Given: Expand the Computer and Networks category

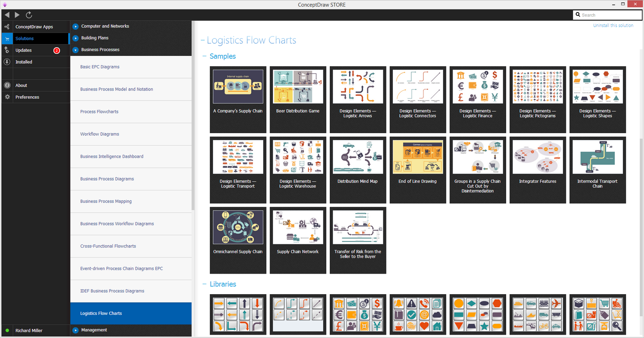Looking at the screenshot, I should click(x=76, y=26).
